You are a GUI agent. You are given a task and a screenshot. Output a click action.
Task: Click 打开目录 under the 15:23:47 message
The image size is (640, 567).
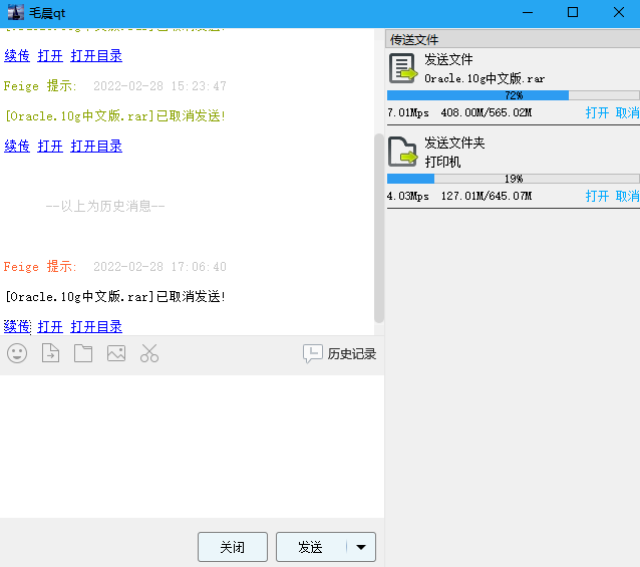[96, 146]
